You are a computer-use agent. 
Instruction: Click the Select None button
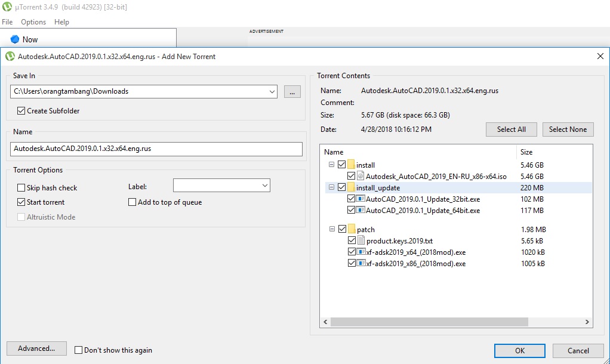(x=568, y=129)
